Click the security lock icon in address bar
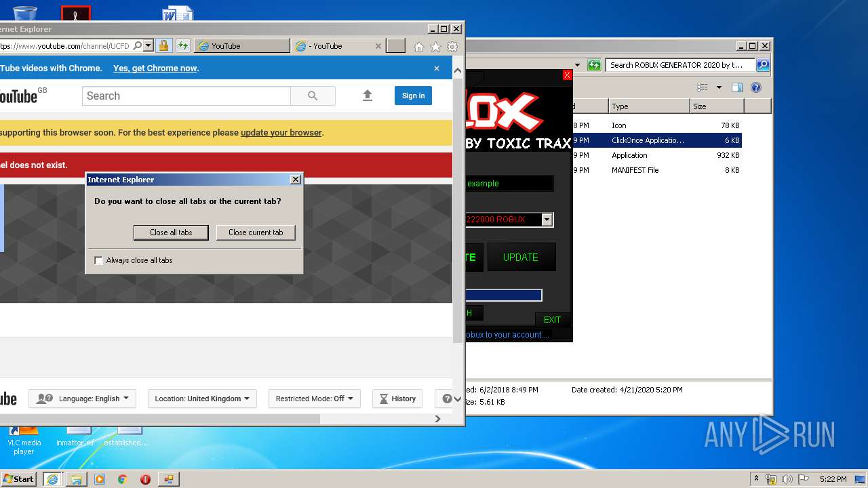Image resolution: width=868 pixels, height=488 pixels. point(163,45)
